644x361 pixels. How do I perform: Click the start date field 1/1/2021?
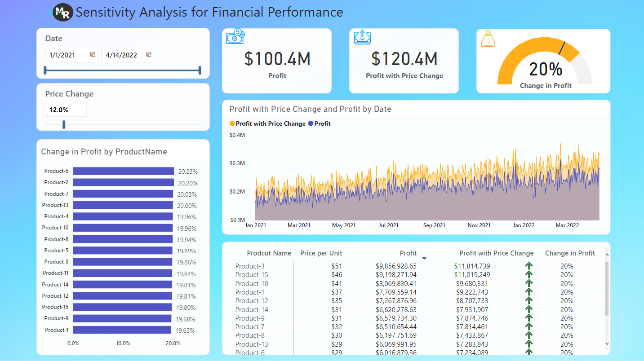[x=67, y=55]
